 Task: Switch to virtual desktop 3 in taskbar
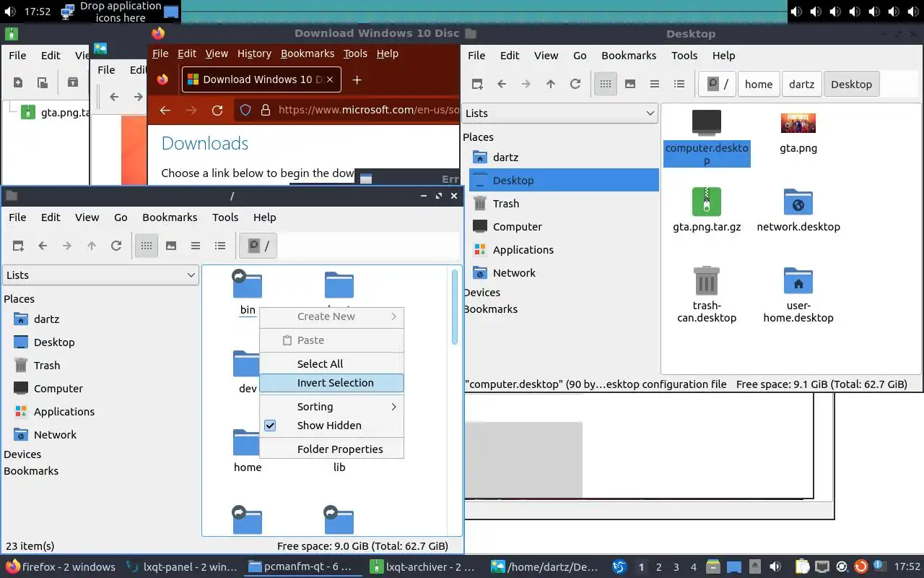[x=676, y=567]
